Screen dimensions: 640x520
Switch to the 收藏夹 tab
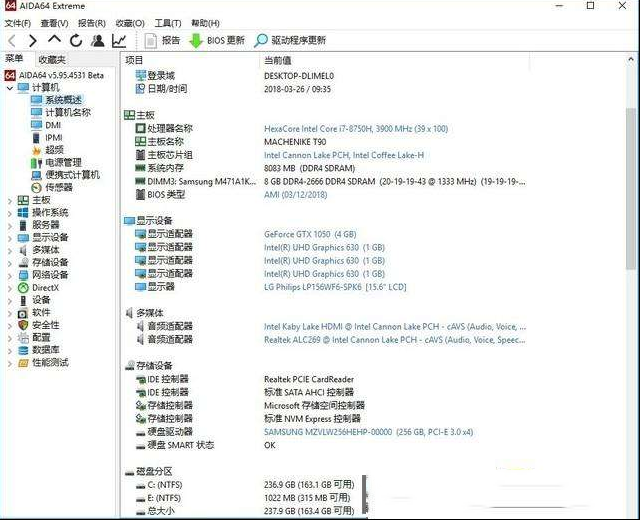click(x=52, y=60)
